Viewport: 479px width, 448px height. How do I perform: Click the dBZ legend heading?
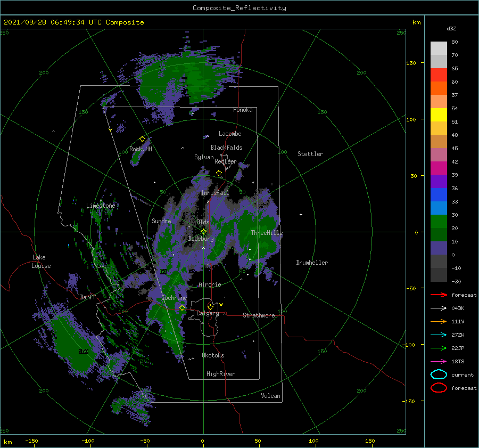pos(451,28)
